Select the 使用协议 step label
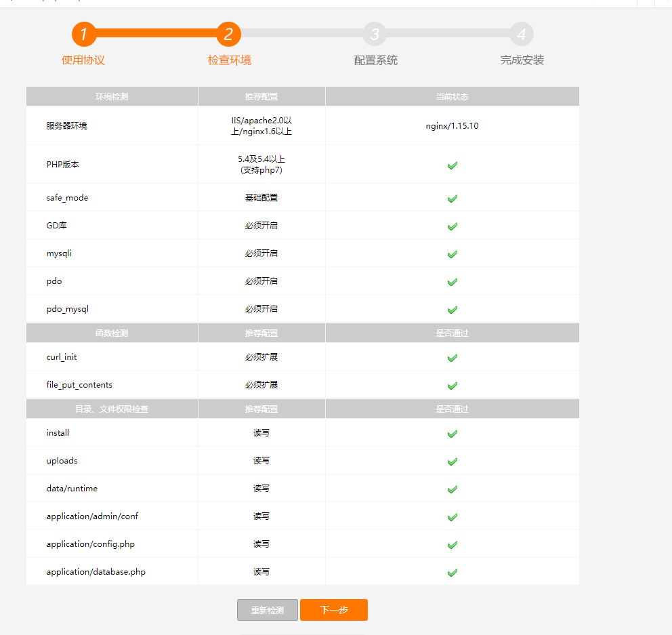 tap(83, 60)
